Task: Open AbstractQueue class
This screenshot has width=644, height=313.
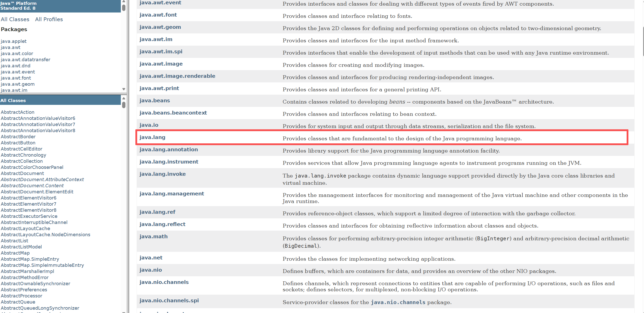Action: pyautogui.click(x=18, y=302)
